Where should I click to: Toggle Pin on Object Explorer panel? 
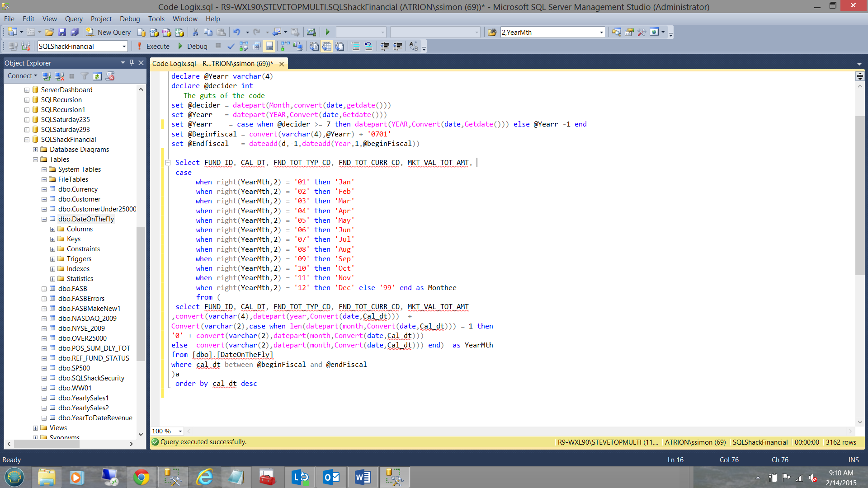point(132,63)
